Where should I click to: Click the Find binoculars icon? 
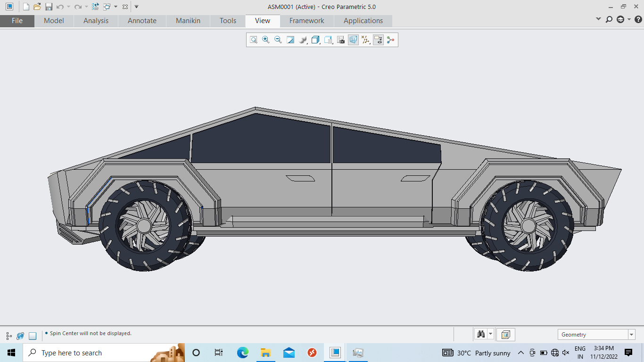tap(481, 334)
